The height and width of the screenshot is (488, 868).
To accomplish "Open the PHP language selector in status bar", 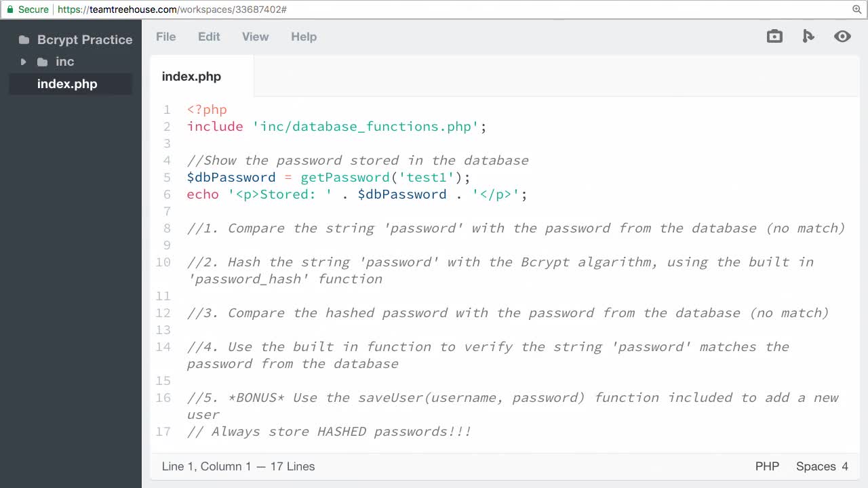I will [x=767, y=466].
